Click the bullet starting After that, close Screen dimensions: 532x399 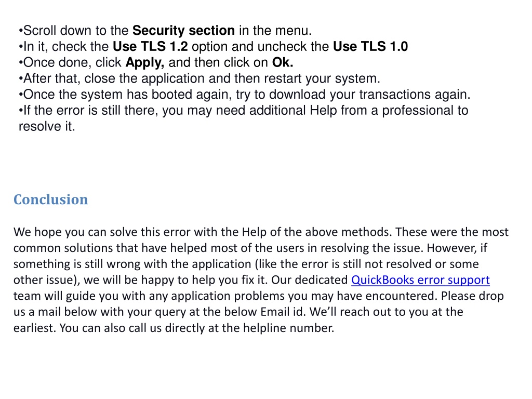click(x=199, y=79)
